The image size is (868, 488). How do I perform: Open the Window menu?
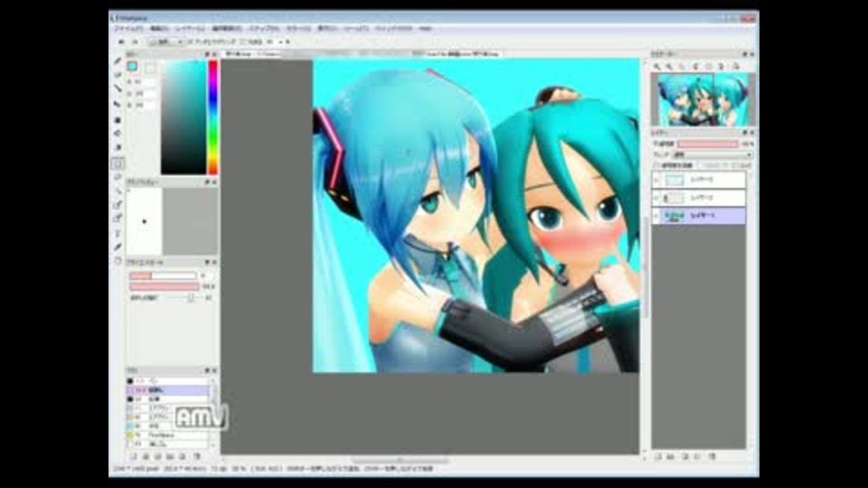coord(393,28)
